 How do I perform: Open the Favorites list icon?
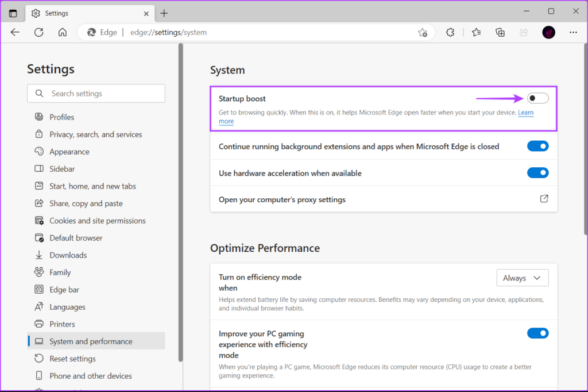[476, 33]
